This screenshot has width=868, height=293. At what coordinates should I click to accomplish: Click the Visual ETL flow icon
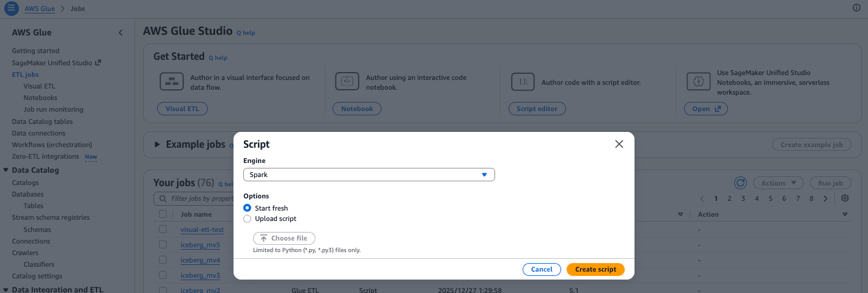click(172, 81)
